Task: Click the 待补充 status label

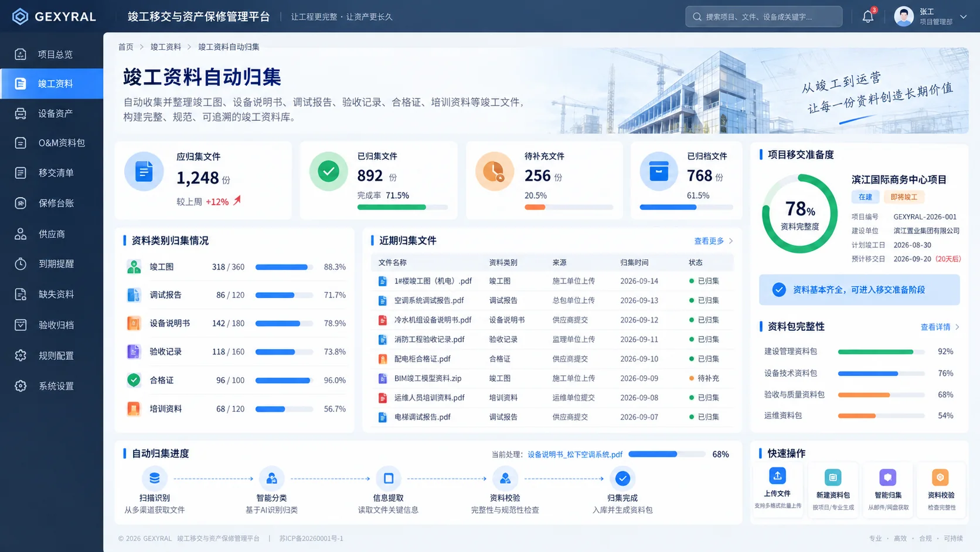Action: 708,378
